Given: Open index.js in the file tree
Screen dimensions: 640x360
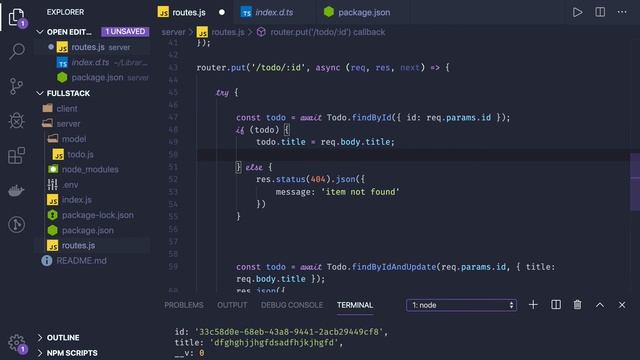Looking at the screenshot, I should (76, 200).
